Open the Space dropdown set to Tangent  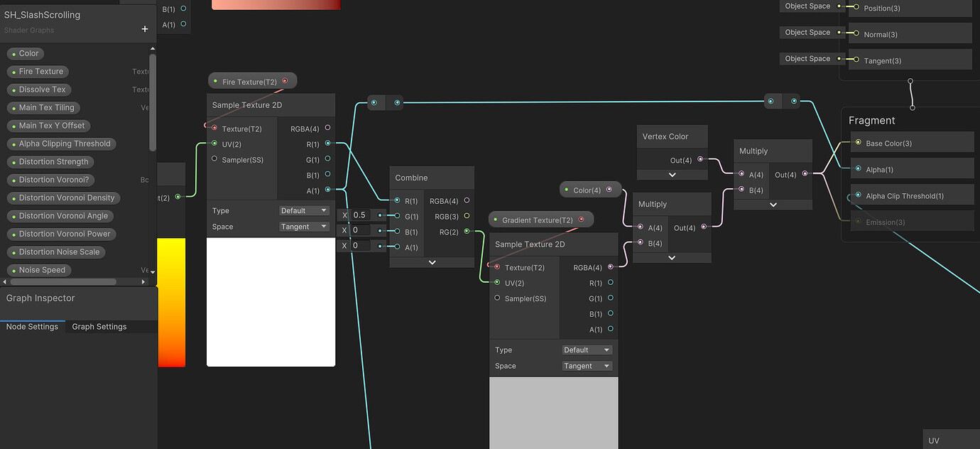(x=304, y=226)
